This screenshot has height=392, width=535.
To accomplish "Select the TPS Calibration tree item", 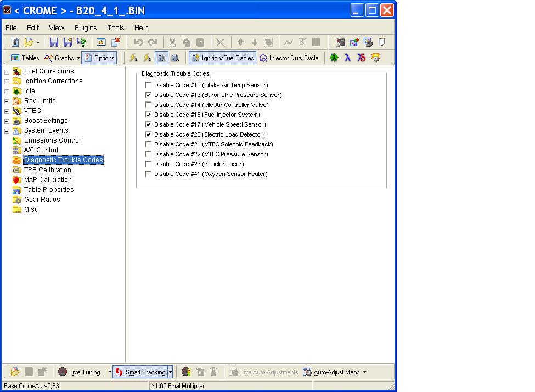I will pyautogui.click(x=47, y=170).
